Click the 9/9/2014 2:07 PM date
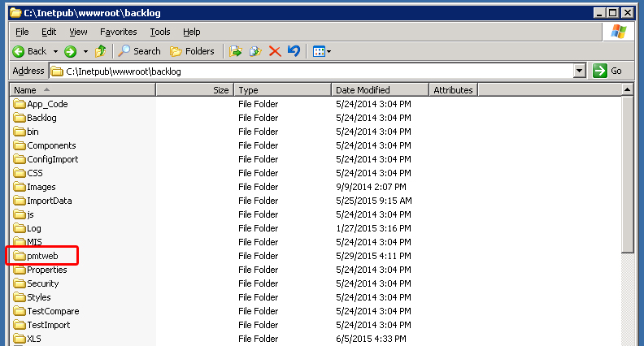Viewport: 644px width, 346px height. [x=371, y=187]
